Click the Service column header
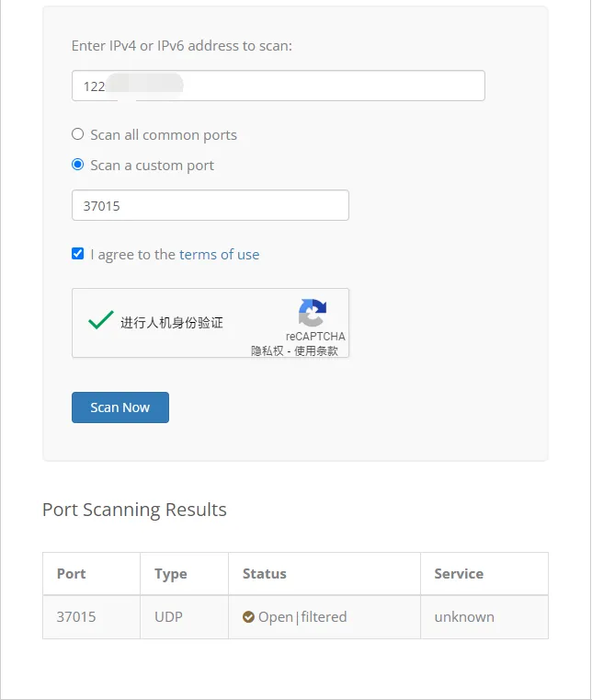The height and width of the screenshot is (700, 592). click(459, 573)
